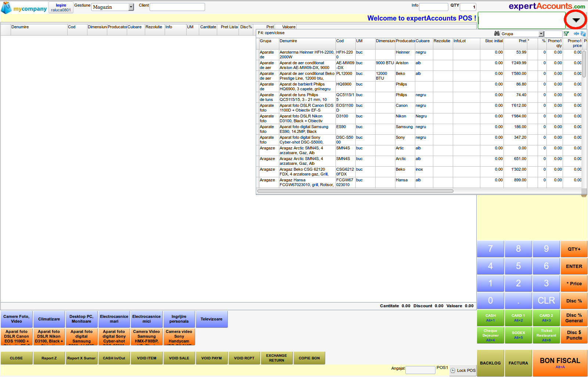Click COPIE BON button
Viewport: 588px width, 377px height.
coord(309,358)
